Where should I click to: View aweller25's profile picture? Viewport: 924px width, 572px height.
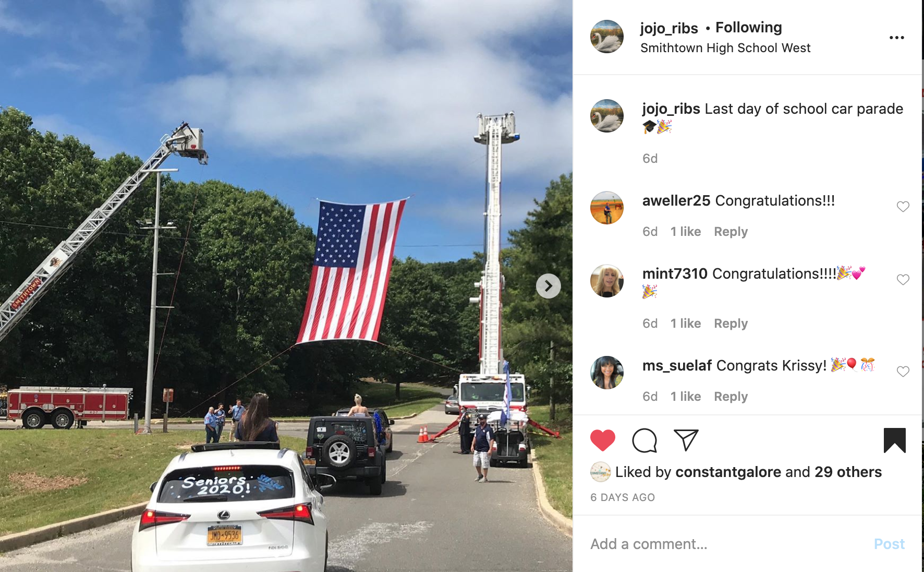click(x=607, y=208)
